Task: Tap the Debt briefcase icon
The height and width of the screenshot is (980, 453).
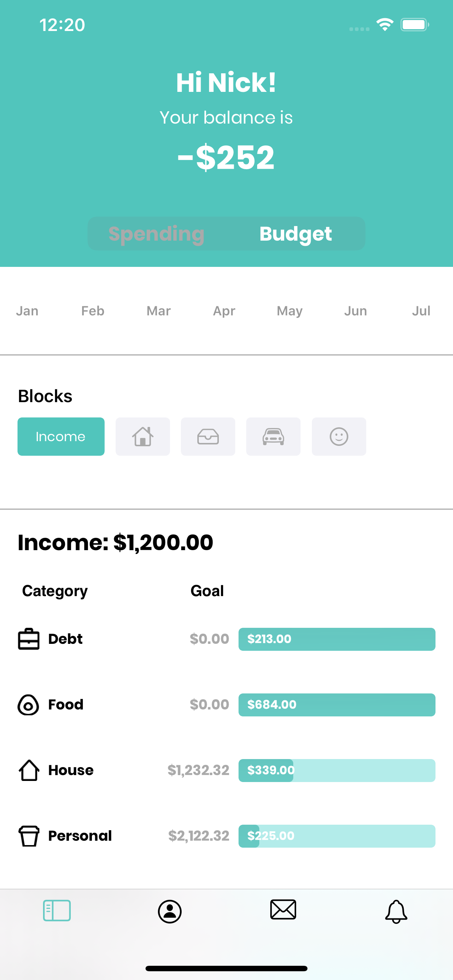Action: [29, 639]
